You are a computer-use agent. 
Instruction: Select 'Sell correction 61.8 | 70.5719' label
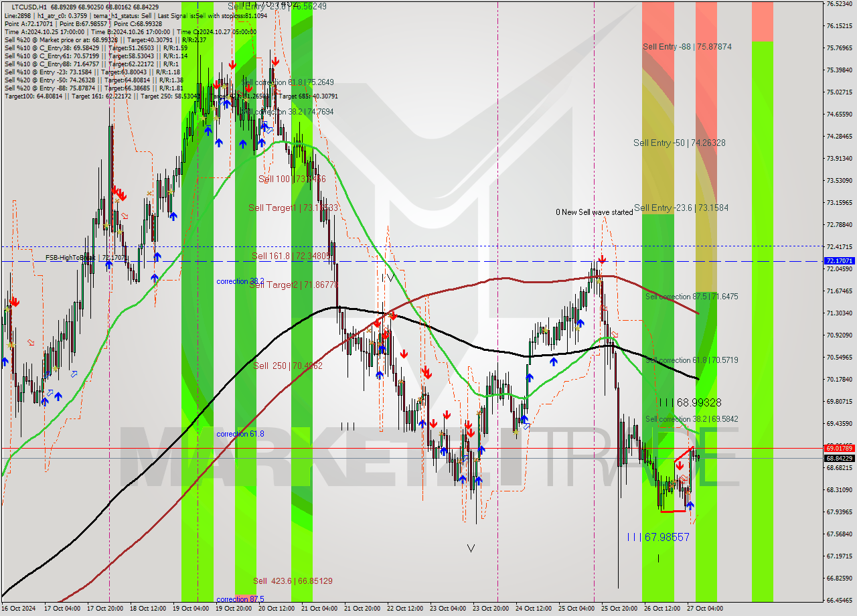(692, 360)
